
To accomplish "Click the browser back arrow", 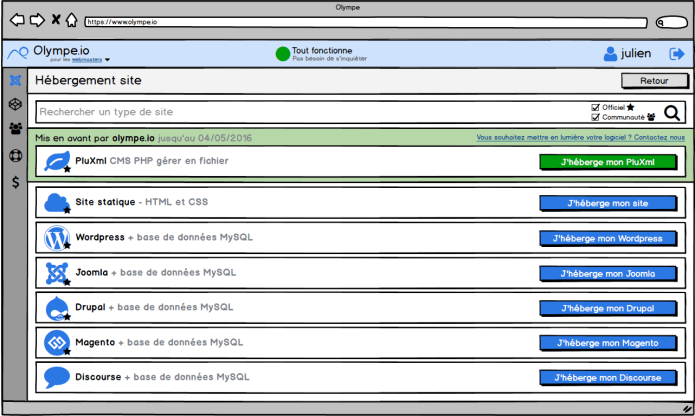I will click(x=17, y=20).
